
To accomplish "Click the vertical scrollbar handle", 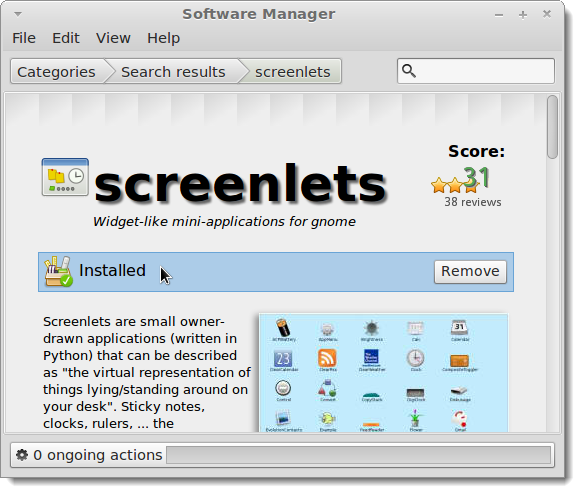I will coord(552,127).
